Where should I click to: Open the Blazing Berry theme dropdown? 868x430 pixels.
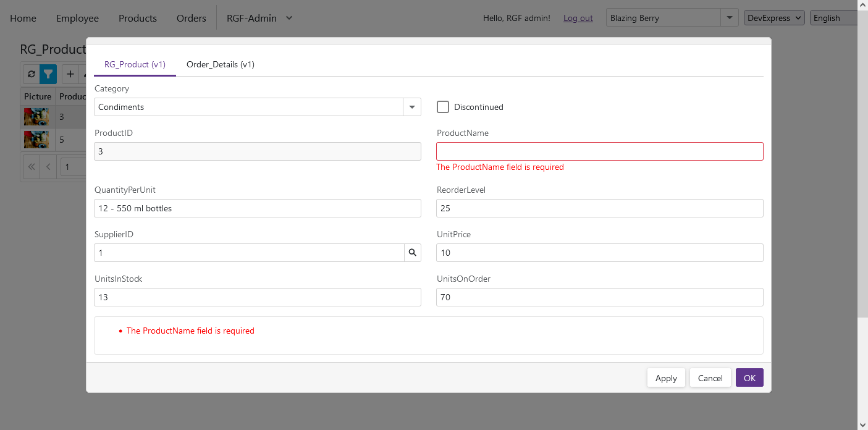(x=730, y=18)
